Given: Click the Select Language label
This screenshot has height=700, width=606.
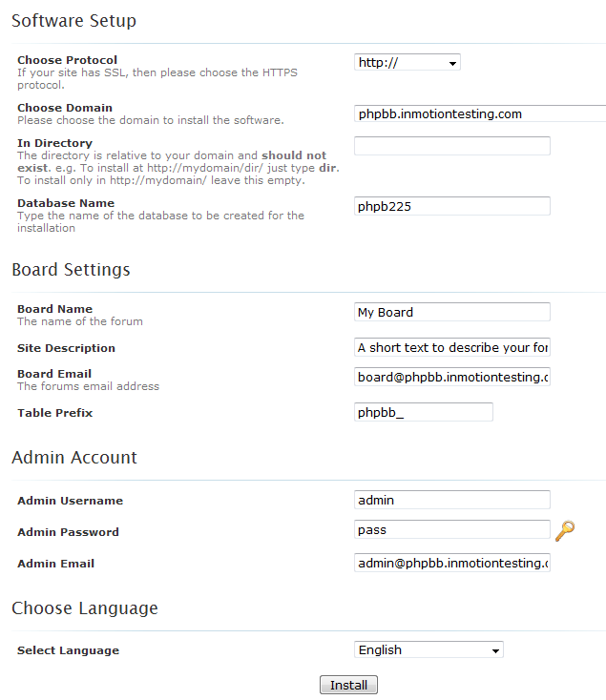Looking at the screenshot, I should click(68, 650).
